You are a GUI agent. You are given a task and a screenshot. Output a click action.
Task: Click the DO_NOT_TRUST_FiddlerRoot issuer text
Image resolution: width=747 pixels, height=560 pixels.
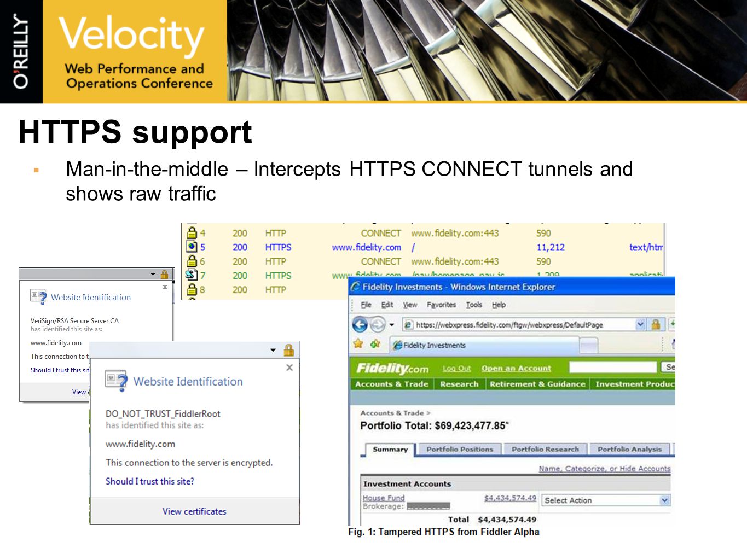click(x=163, y=414)
